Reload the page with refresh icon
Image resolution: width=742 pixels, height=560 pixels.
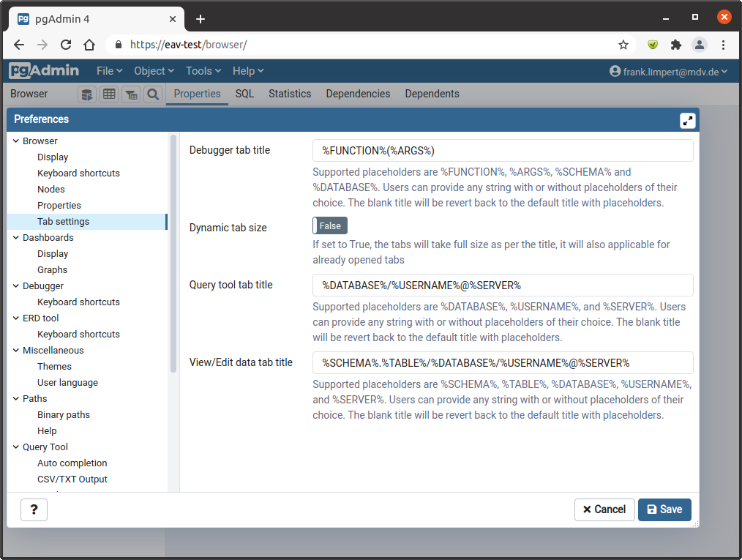[66, 45]
